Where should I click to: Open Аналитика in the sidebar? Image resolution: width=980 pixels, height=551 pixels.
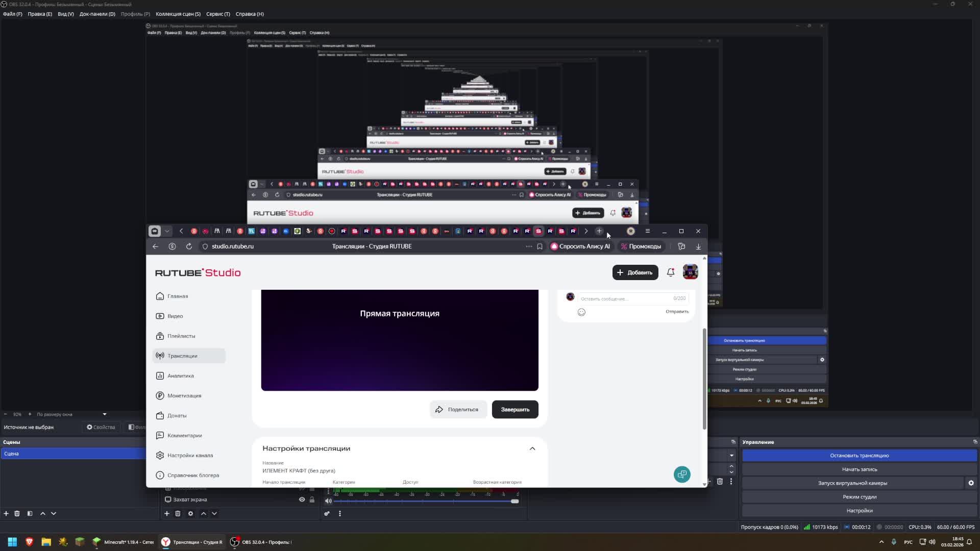coord(180,375)
